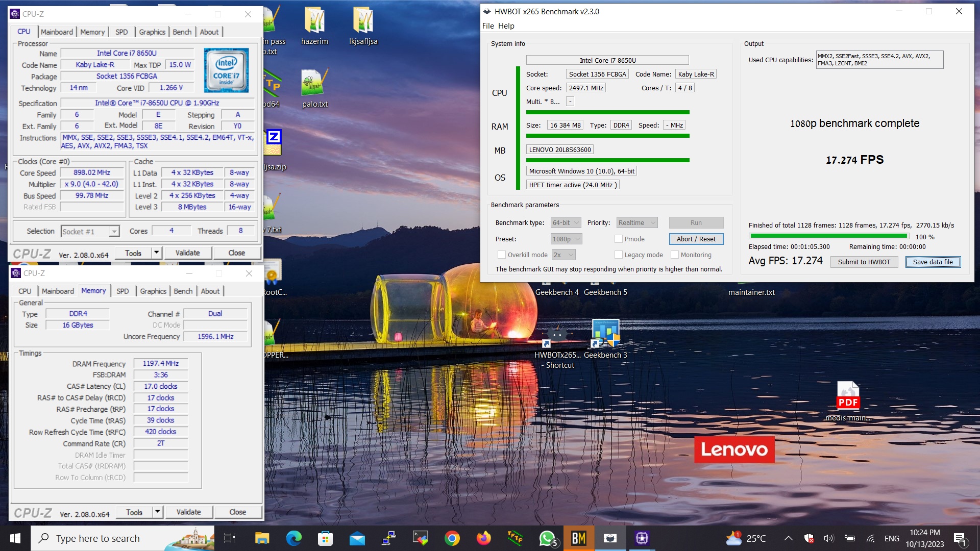Open the hazerim desktop file
The width and height of the screenshot is (980, 551).
[314, 27]
